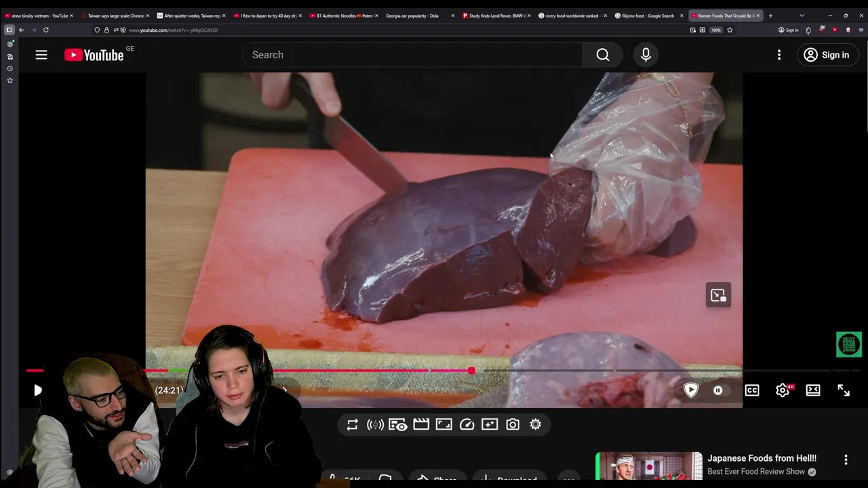Open options menu for Japanese Foods video

[846, 460]
